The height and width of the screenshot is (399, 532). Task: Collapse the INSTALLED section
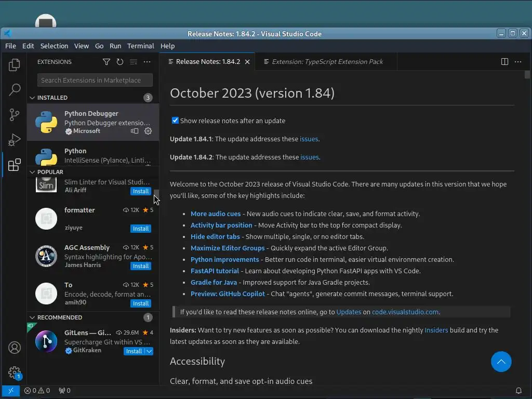click(x=32, y=98)
